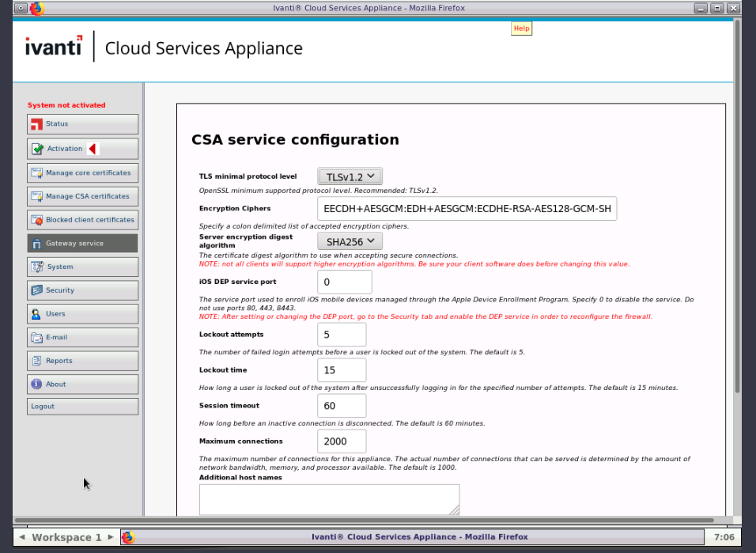The width and height of the screenshot is (756, 553).
Task: Click the Manage core certificates icon
Action: (36, 172)
